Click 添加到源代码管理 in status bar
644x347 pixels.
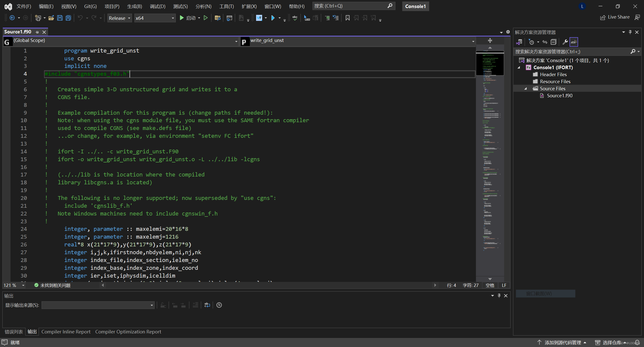[562, 342]
